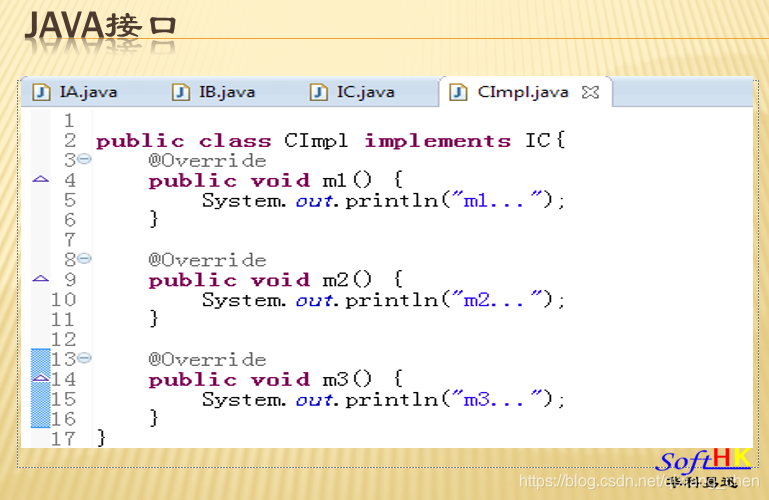Click the 'public class CImpl implements IC{' line
The image size is (769, 500).
[331, 141]
